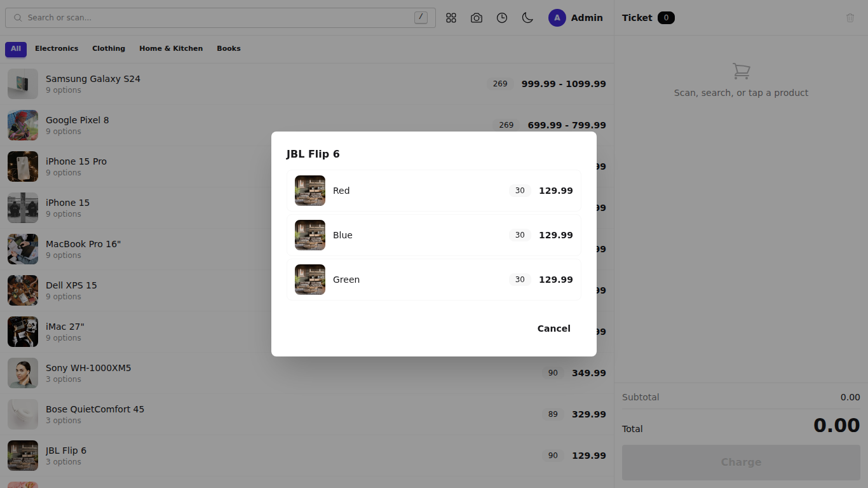Open the grid view icon in header
This screenshot has width=868, height=488.
coord(451,18)
